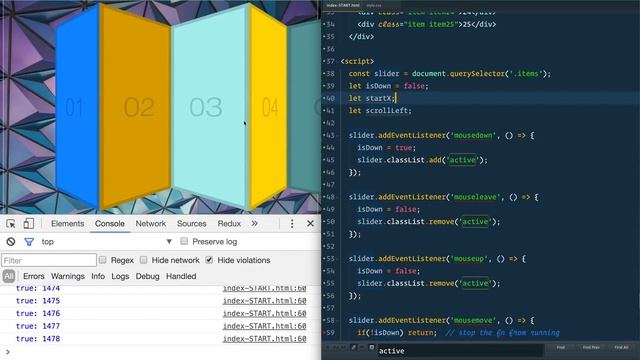Viewport: 640px width, 360px height.
Task: Enable the Regex checkbox
Action: (x=102, y=260)
